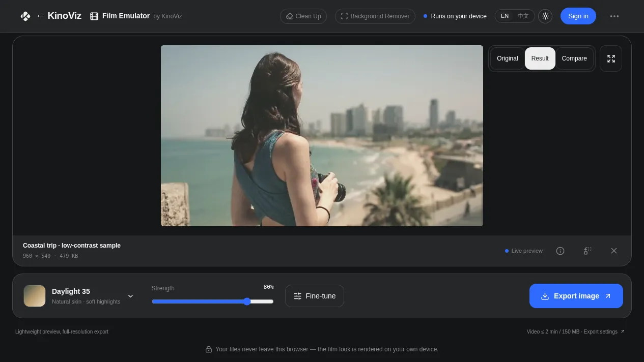Expand the Daylight 35 preset dropdown chevron
The image size is (644, 362).
(x=130, y=296)
